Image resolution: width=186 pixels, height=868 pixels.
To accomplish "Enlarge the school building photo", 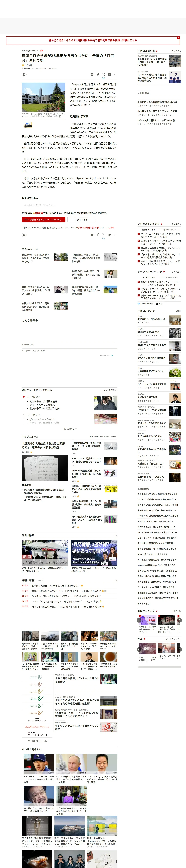I will tap(44, 97).
